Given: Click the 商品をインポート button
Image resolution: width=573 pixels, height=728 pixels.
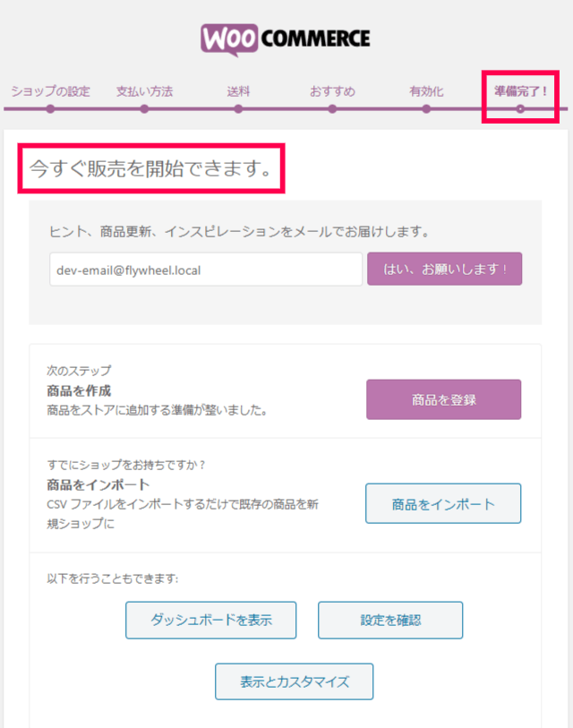Looking at the screenshot, I should (x=443, y=504).
